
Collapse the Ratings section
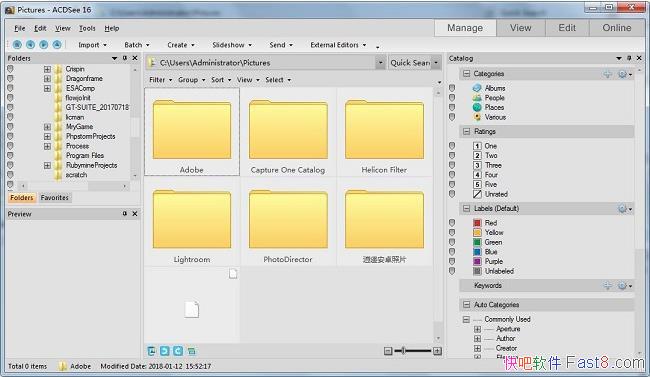pyautogui.click(x=466, y=131)
